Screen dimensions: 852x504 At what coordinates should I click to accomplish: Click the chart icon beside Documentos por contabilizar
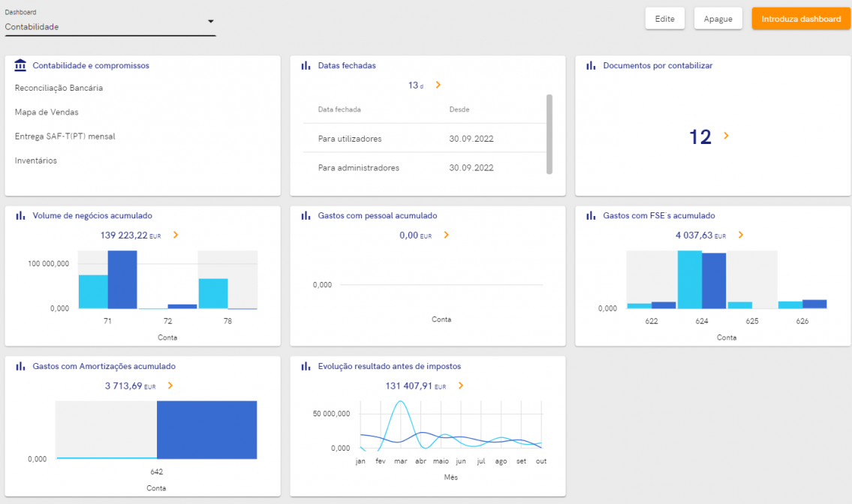591,65
